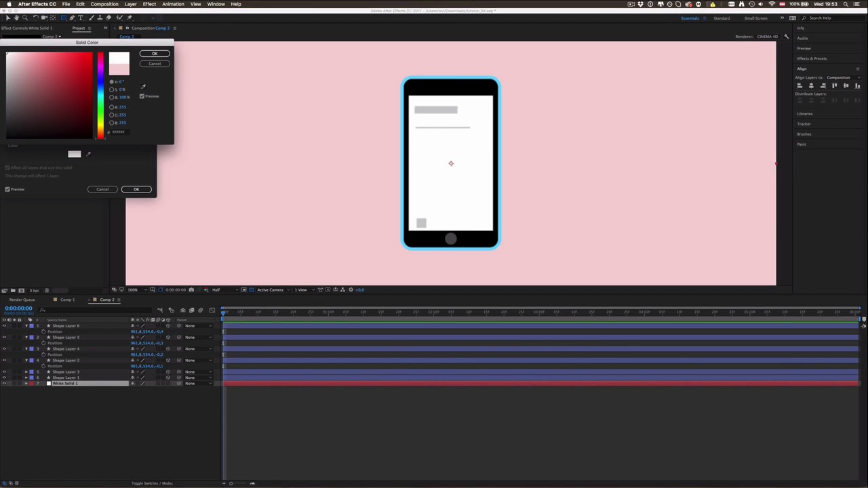This screenshot has width=868, height=488.
Task: Click the snapshot camera icon below the viewer
Action: pyautogui.click(x=191, y=290)
